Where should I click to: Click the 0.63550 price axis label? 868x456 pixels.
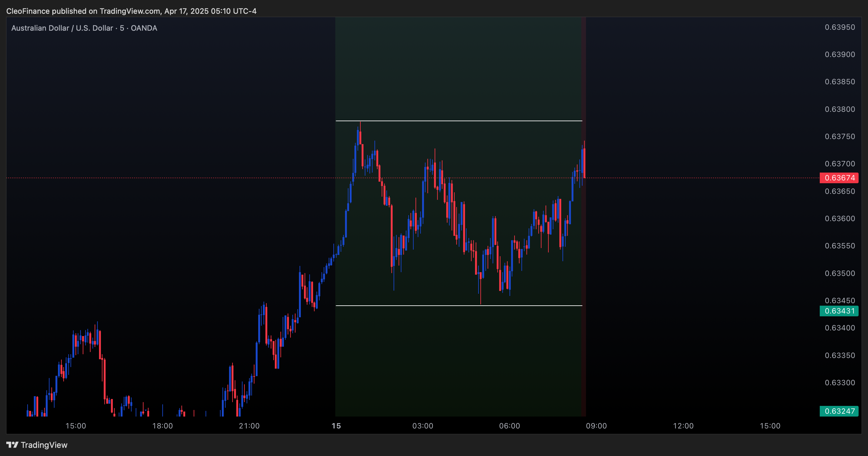pyautogui.click(x=840, y=246)
